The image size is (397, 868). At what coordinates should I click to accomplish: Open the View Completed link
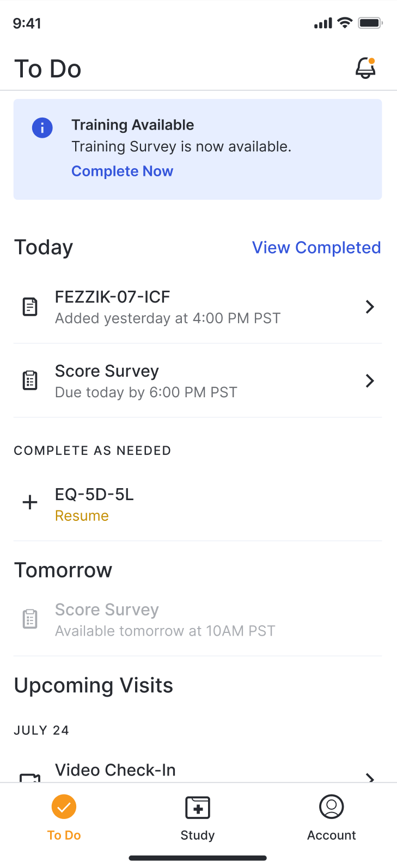tap(316, 248)
